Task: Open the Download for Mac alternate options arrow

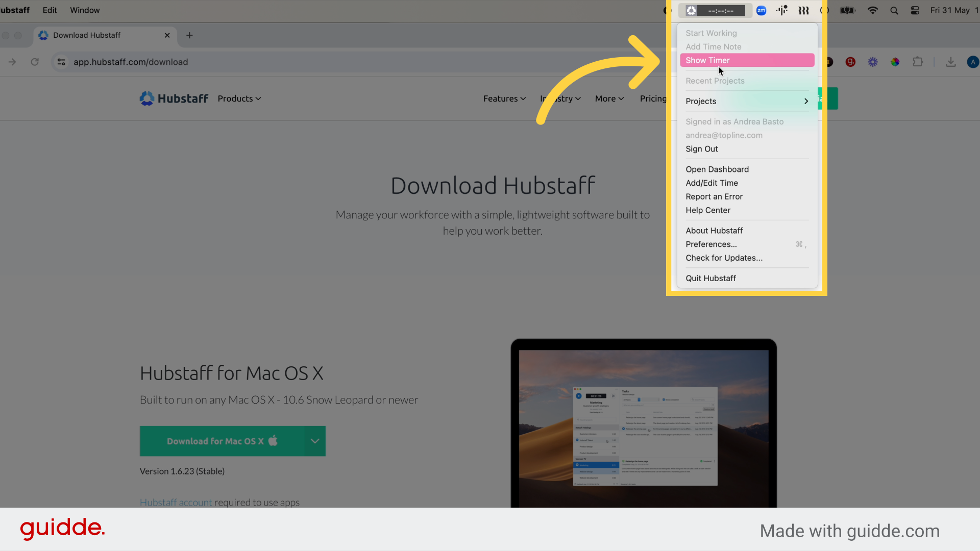Action: pyautogui.click(x=315, y=441)
